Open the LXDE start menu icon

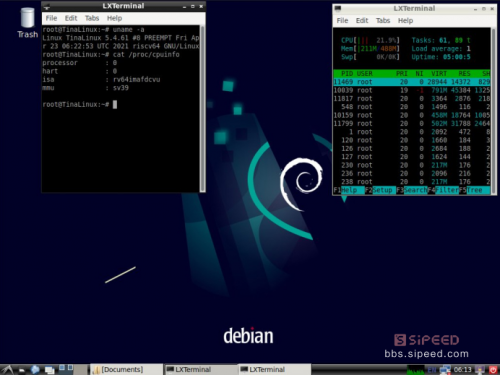tap(7, 369)
